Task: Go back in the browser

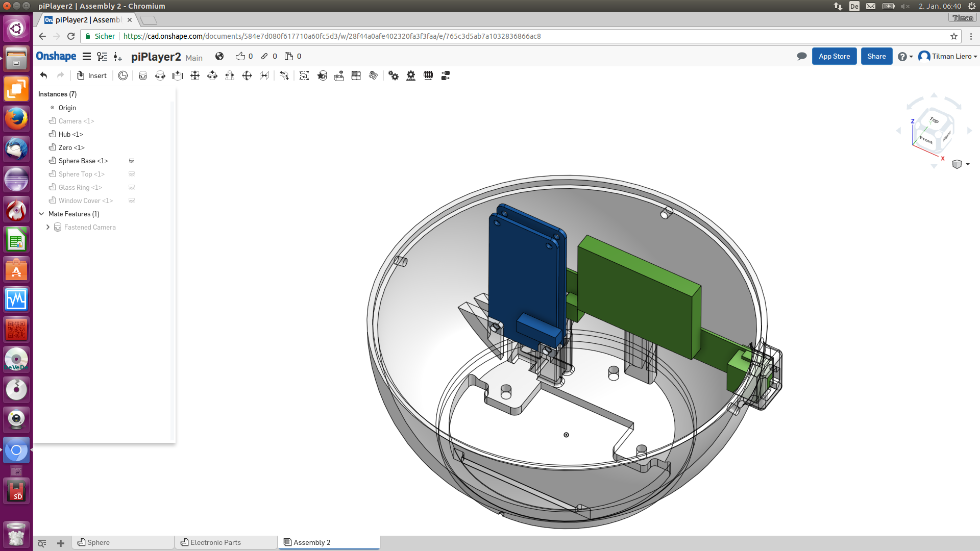Action: pos(42,36)
